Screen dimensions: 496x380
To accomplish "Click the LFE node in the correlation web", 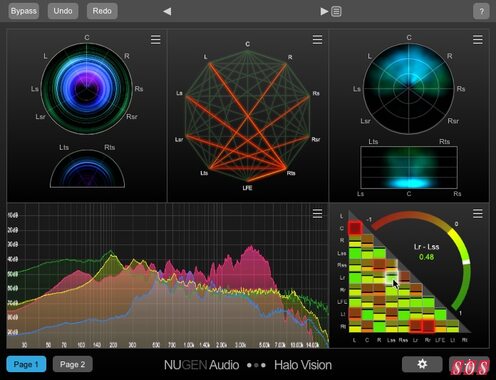I will (x=247, y=188).
